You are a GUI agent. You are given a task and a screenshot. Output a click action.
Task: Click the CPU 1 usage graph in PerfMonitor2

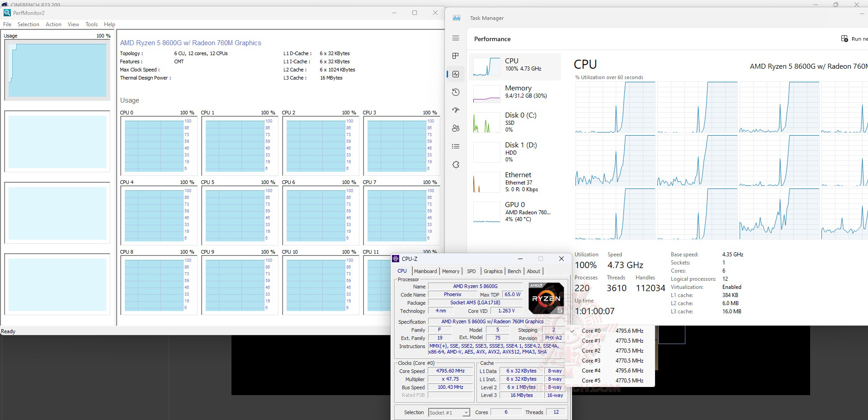pos(239,146)
